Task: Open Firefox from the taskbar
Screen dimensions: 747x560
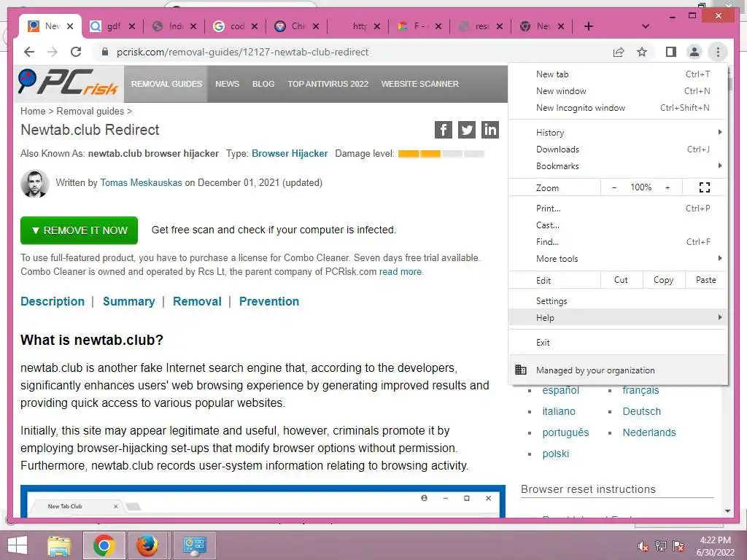Action: pyautogui.click(x=147, y=545)
